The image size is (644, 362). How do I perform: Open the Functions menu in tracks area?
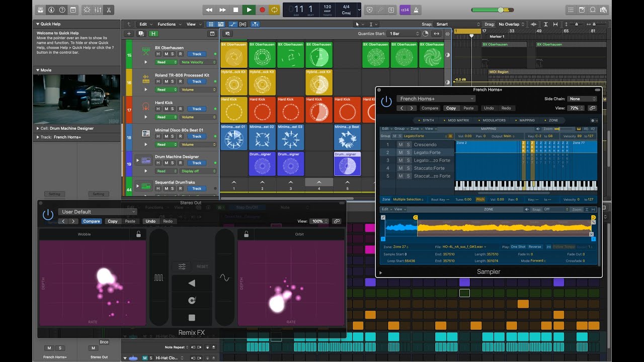click(169, 24)
